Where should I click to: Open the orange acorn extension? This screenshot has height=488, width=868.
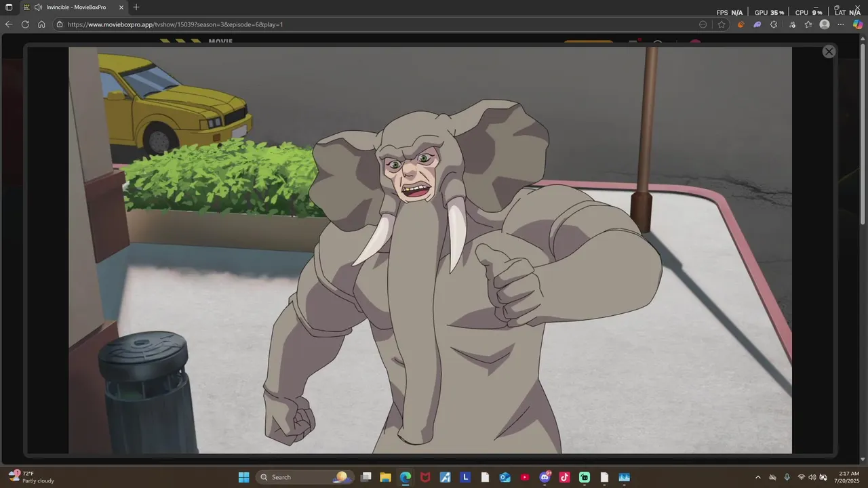pyautogui.click(x=741, y=24)
